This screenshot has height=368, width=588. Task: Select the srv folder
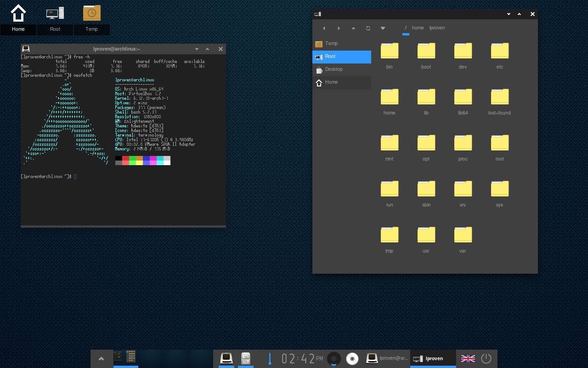pyautogui.click(x=463, y=193)
